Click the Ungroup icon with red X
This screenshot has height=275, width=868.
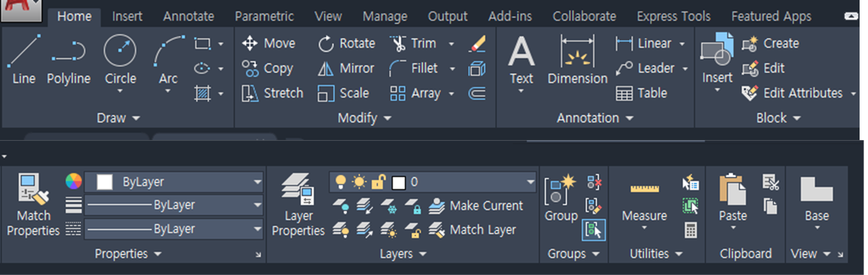594,183
